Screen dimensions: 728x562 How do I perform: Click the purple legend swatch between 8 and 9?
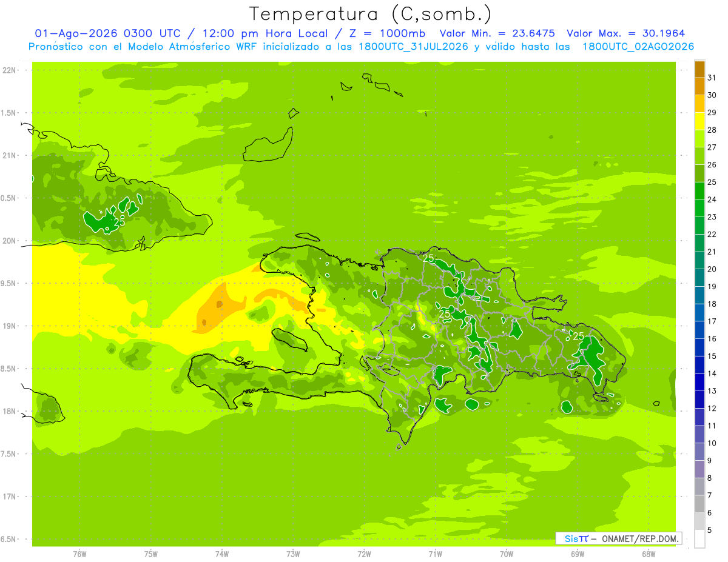point(699,469)
